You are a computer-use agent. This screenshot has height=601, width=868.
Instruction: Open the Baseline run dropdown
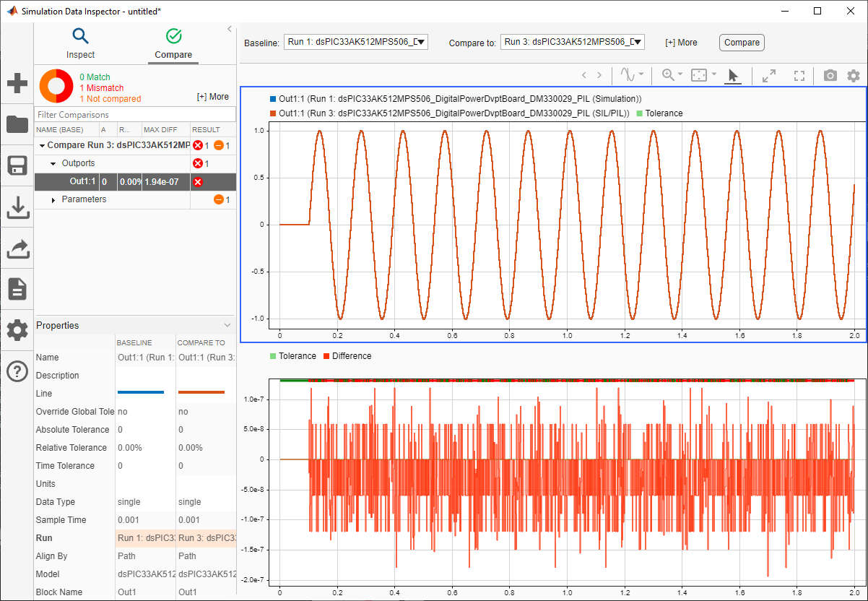coord(356,42)
